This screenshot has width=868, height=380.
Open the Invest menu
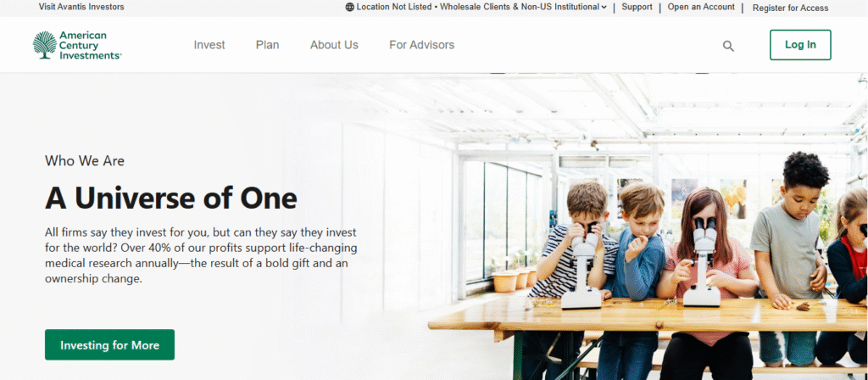209,45
